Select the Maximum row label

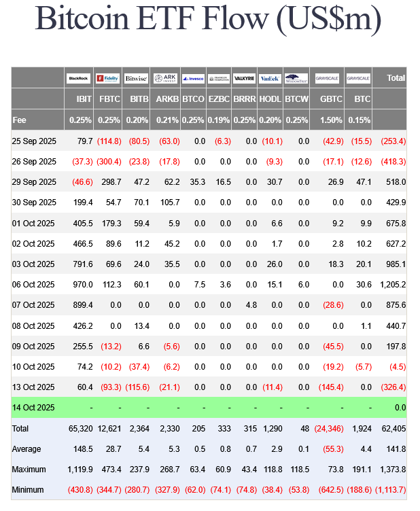(x=31, y=470)
